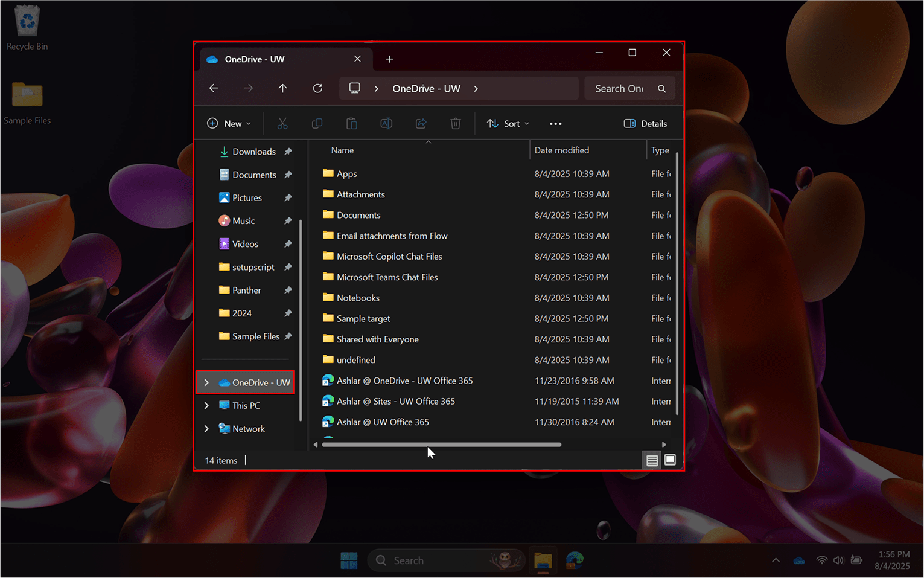Refresh the current folder view
This screenshot has width=924, height=578.
point(317,88)
